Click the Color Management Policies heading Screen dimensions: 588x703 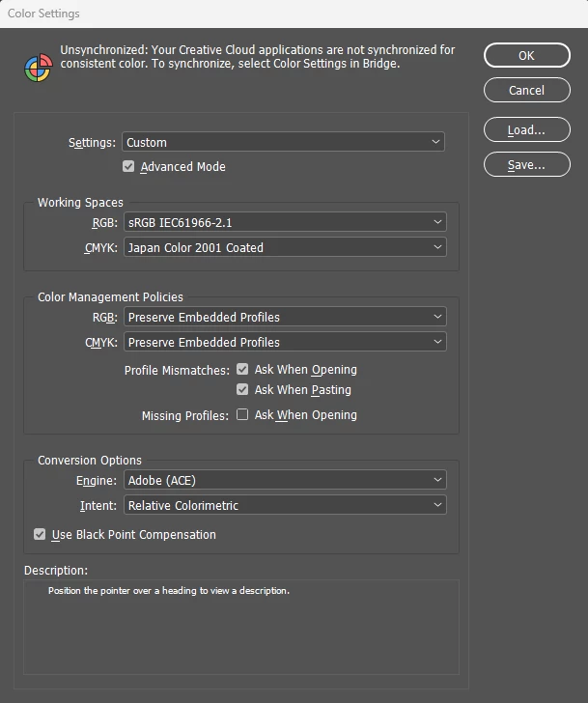[x=110, y=297]
